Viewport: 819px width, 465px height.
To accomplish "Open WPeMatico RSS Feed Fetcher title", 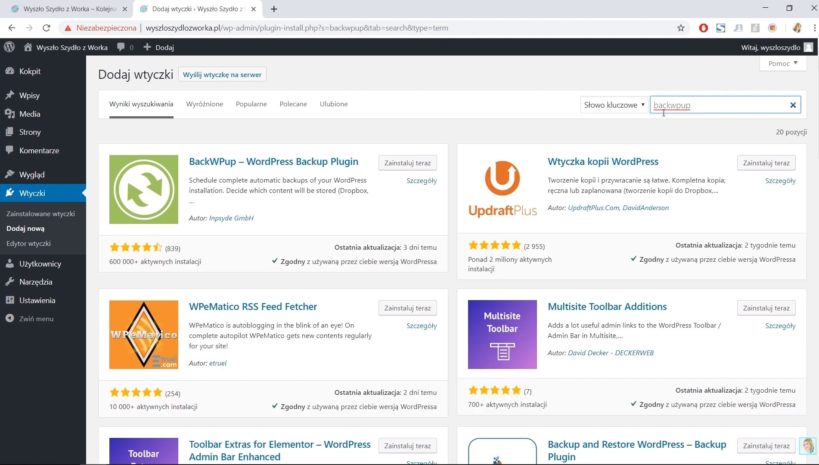I will point(253,307).
